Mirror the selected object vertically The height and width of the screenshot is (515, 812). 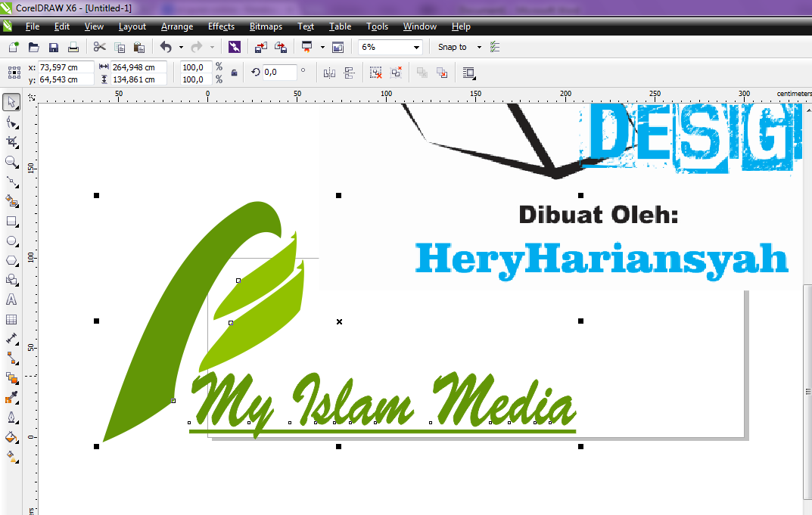coord(350,73)
